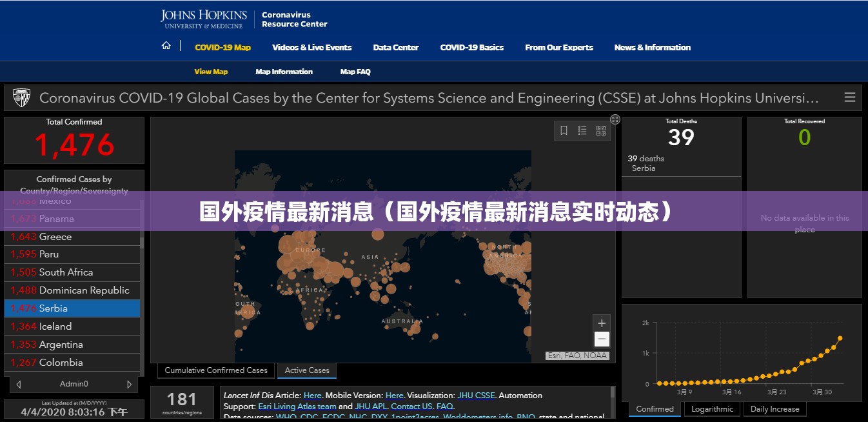Select Greece in the country list
Image resolution: width=868 pixels, height=422 pixels.
coord(72,237)
